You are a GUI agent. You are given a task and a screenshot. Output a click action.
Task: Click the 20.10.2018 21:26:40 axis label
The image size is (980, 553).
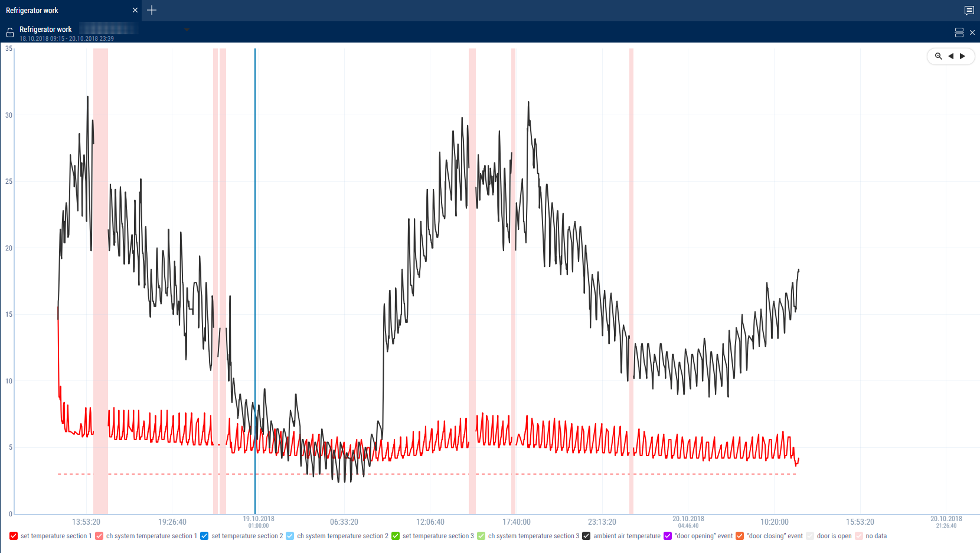tap(946, 522)
